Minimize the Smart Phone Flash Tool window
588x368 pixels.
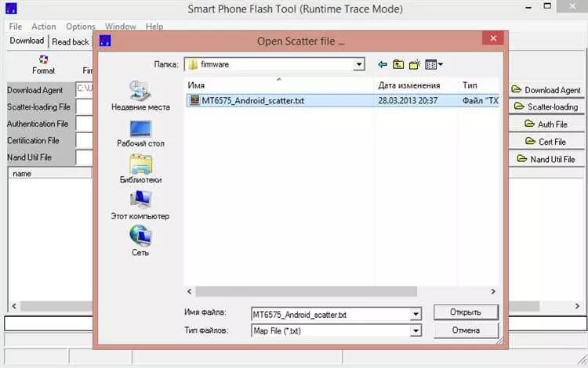[528, 7]
